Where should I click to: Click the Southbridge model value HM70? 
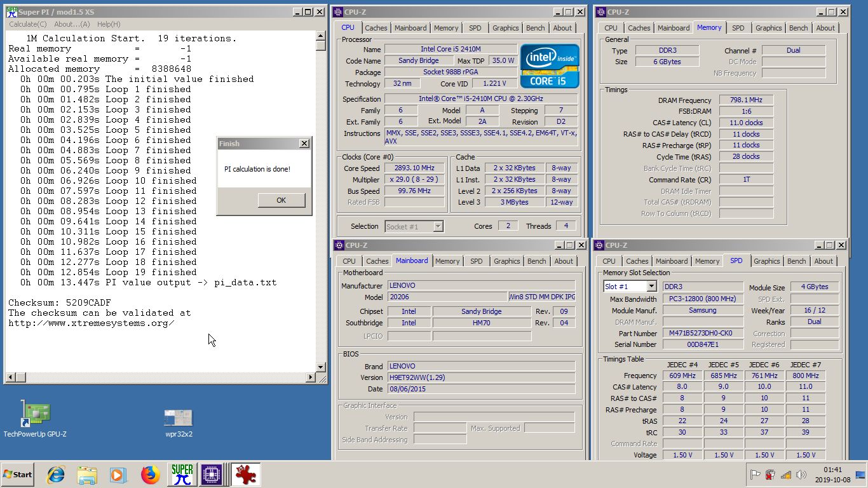click(482, 323)
